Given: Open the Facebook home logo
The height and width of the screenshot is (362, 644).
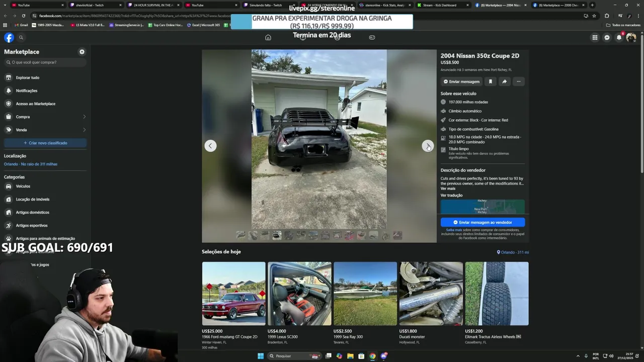Looking at the screenshot, I should point(9,37).
